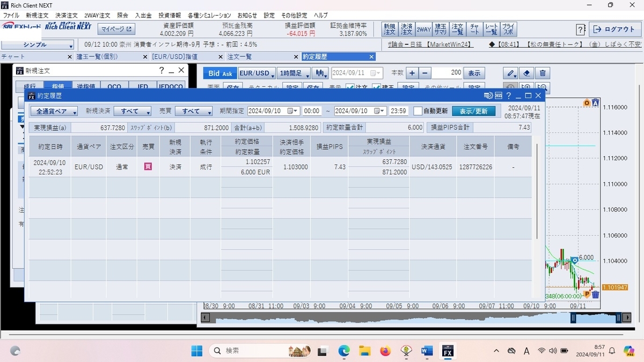Open Word from the taskbar
The width and height of the screenshot is (644, 362).
[x=427, y=351]
